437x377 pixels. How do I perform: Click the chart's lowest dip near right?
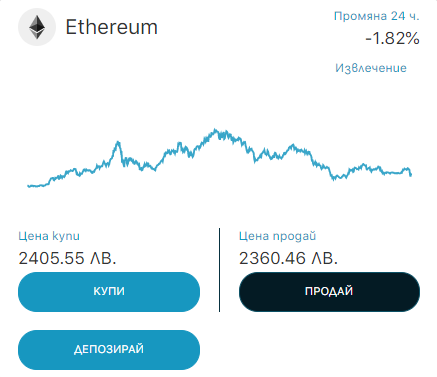(x=333, y=179)
